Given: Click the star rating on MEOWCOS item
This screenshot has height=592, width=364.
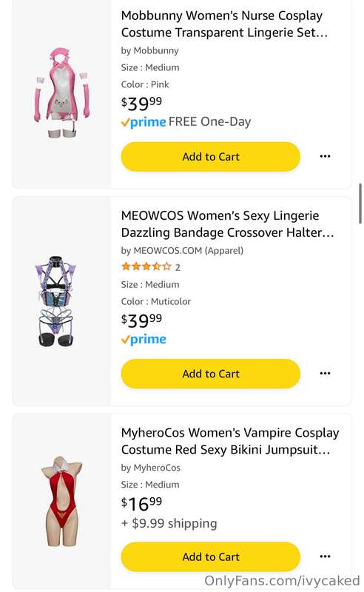Looking at the screenshot, I should click(146, 267).
